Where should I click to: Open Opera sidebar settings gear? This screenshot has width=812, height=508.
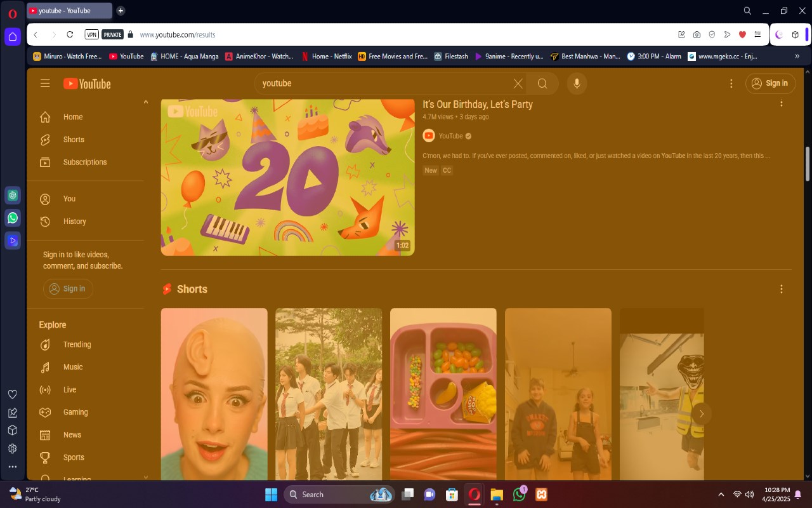(12, 448)
